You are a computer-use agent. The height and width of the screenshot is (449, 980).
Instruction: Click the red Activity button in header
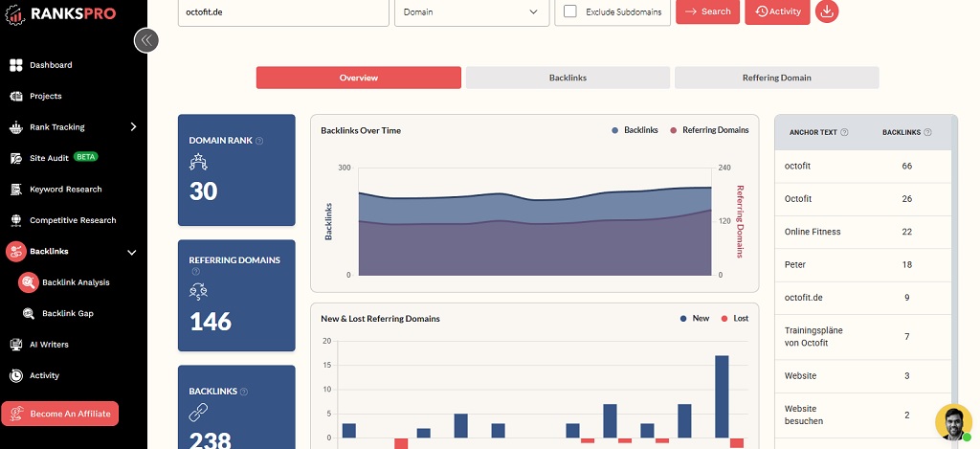777,11
